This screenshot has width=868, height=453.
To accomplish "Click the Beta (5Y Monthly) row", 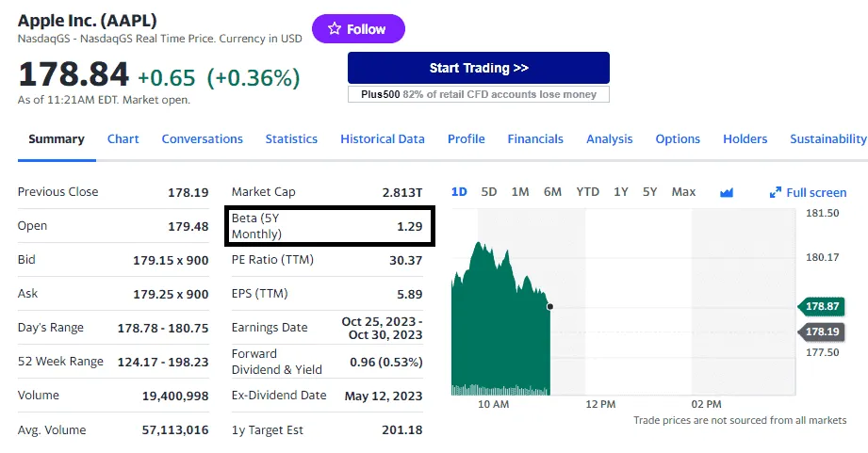I will tap(330, 226).
